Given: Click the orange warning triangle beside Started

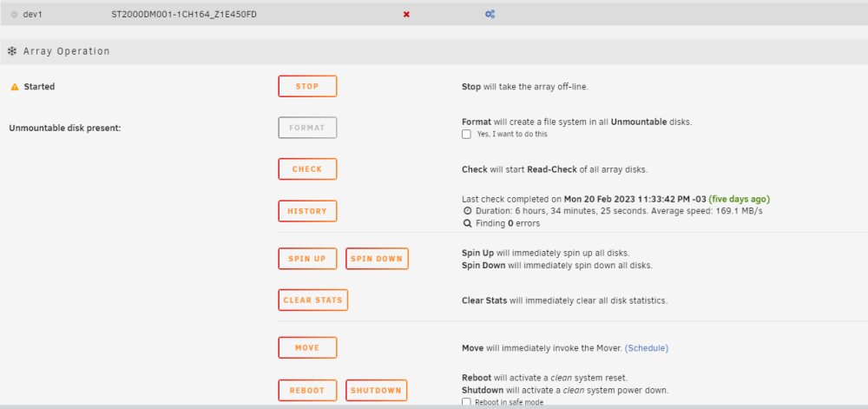Looking at the screenshot, I should [x=15, y=87].
